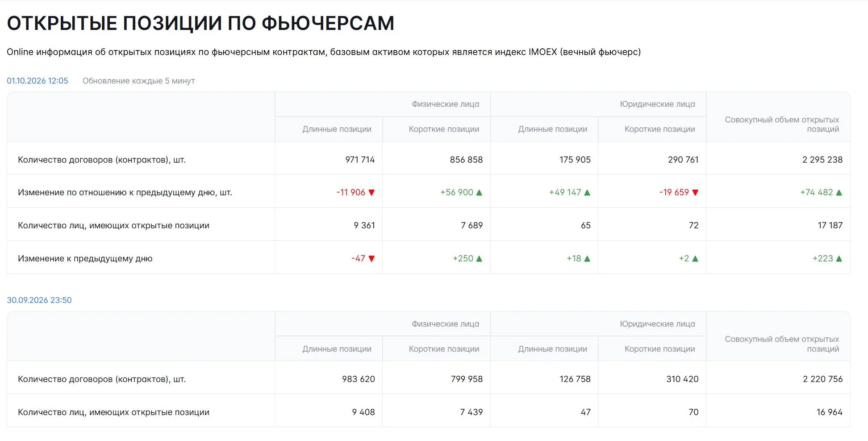Select the value 971 714
The width and height of the screenshot is (868, 441).
tap(360, 160)
